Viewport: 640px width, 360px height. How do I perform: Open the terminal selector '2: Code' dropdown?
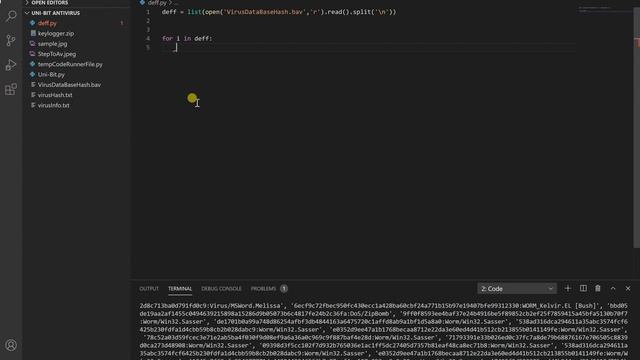click(x=517, y=289)
